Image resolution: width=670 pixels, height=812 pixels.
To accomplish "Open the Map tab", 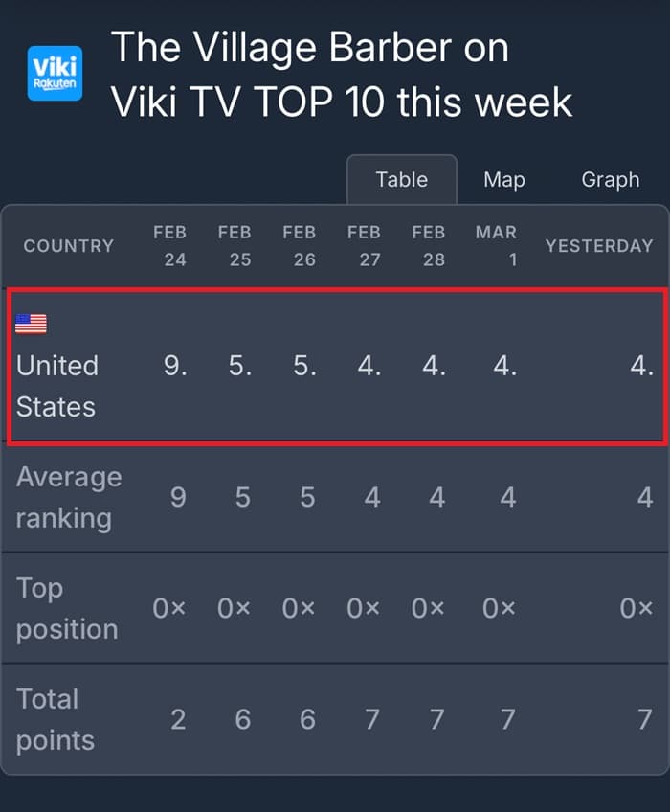I will tap(504, 180).
